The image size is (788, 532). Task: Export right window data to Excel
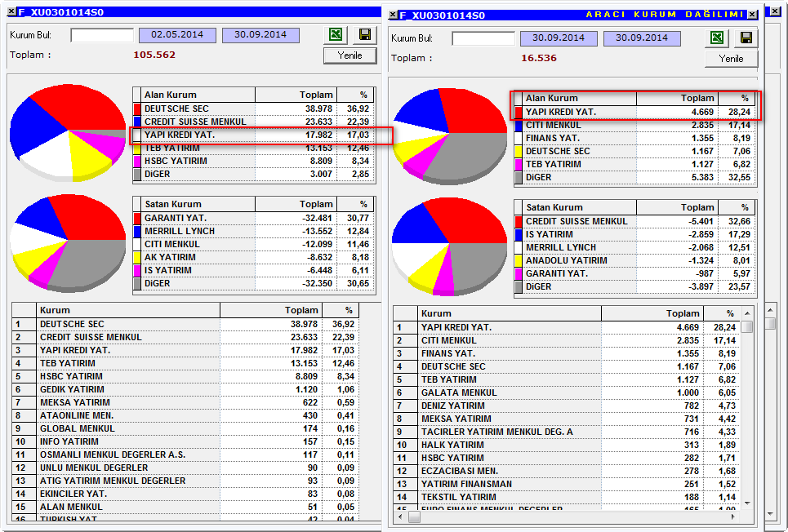(x=717, y=38)
